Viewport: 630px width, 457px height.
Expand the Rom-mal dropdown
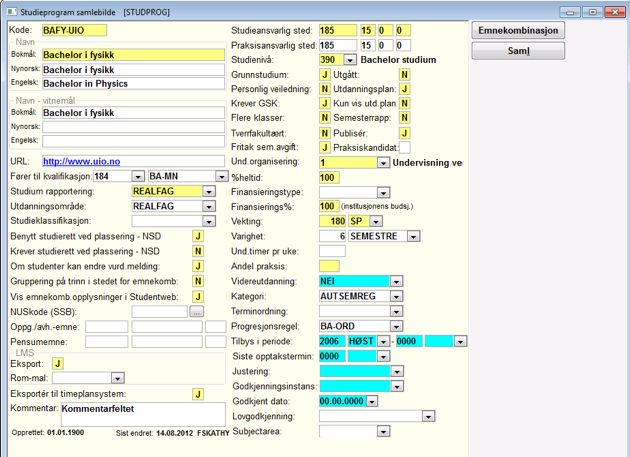pyautogui.click(x=117, y=378)
